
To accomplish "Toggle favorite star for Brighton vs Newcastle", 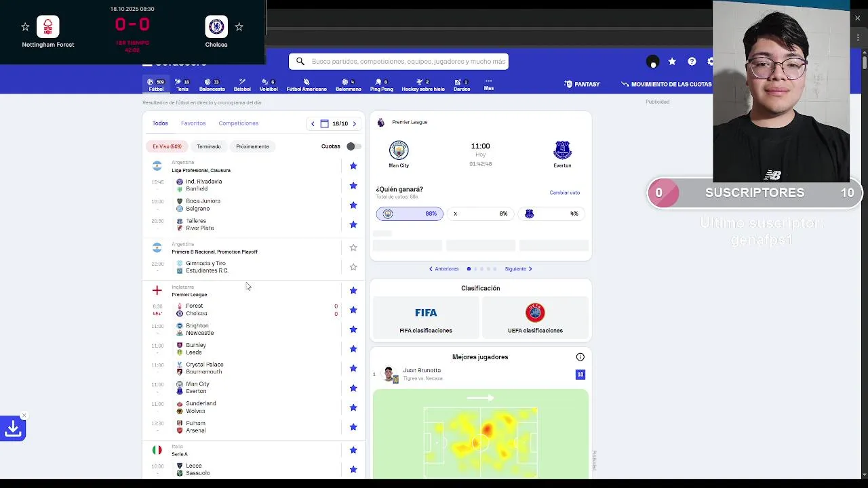I will (x=353, y=329).
